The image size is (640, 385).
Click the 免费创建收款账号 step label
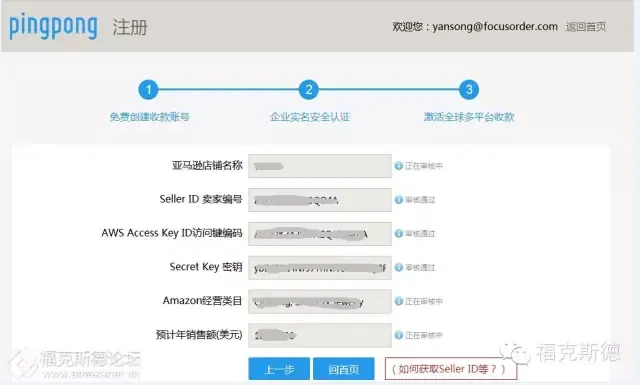[149, 117]
